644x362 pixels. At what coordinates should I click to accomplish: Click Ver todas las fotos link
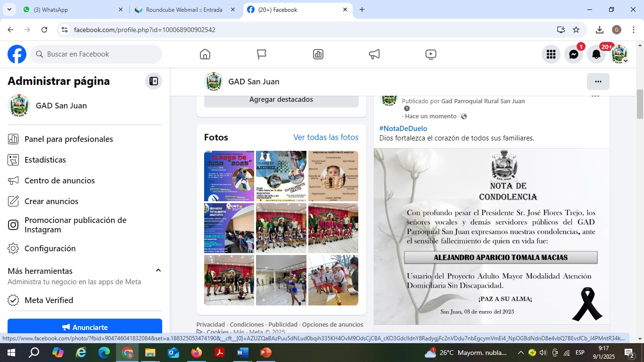pyautogui.click(x=326, y=137)
